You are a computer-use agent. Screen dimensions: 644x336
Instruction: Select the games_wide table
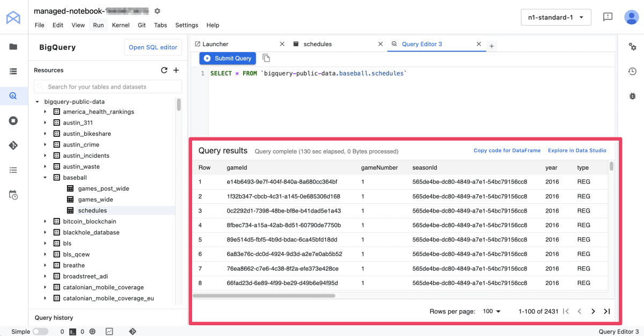pyautogui.click(x=96, y=200)
